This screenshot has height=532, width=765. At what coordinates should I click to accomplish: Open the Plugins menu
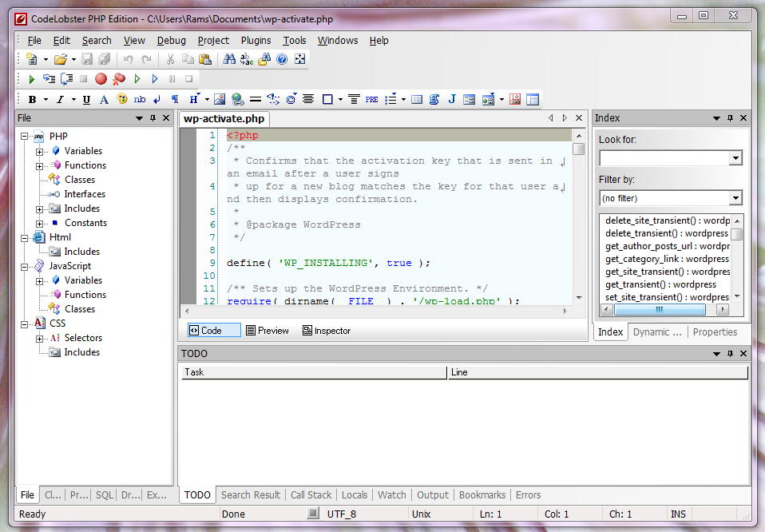256,40
